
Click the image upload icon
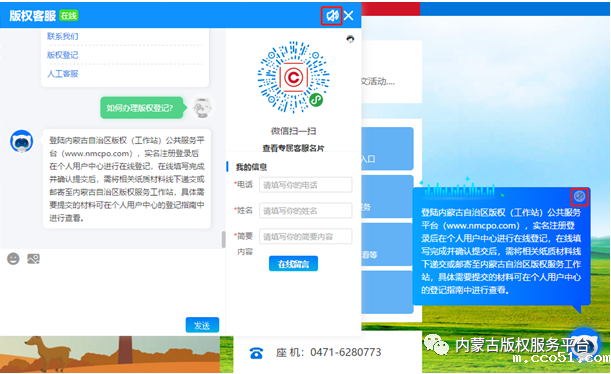(34, 259)
